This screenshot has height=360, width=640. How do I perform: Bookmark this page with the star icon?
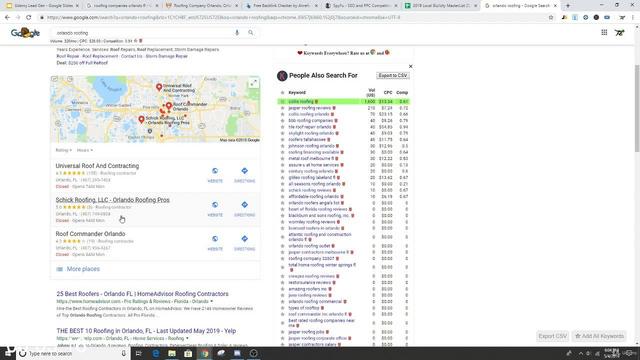(551, 18)
